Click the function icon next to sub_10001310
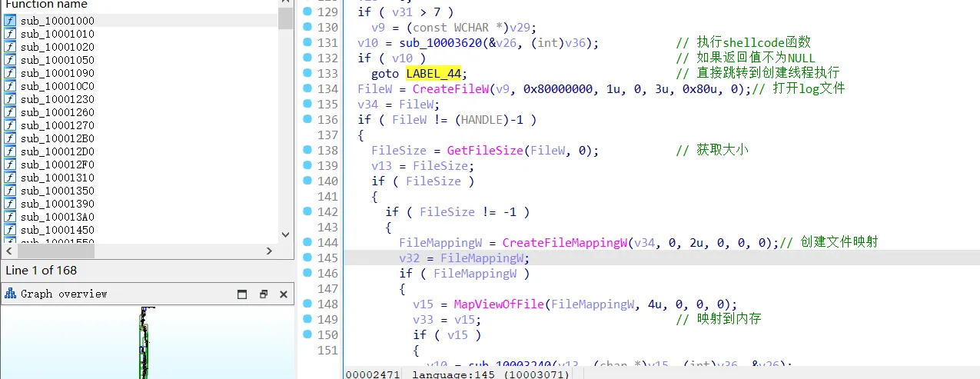Viewport: 980px width, 379px height. pos(10,178)
